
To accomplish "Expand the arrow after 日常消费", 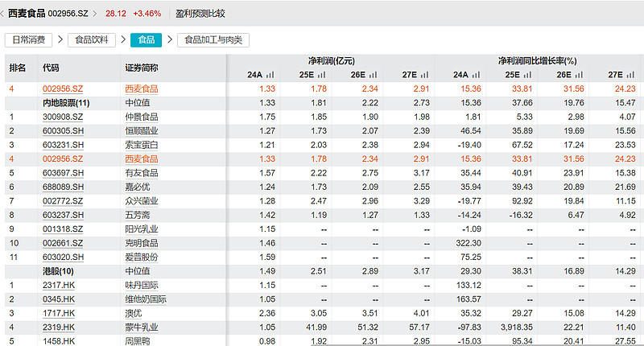I will (60, 39).
